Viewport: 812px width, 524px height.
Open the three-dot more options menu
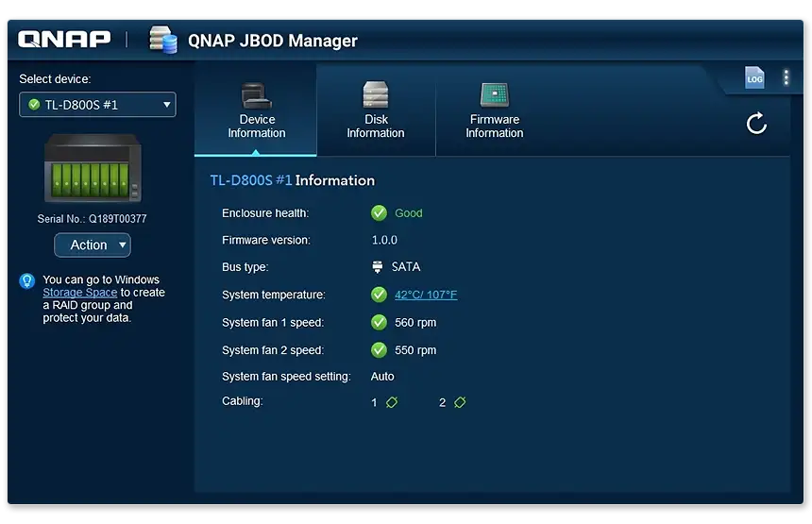[786, 77]
